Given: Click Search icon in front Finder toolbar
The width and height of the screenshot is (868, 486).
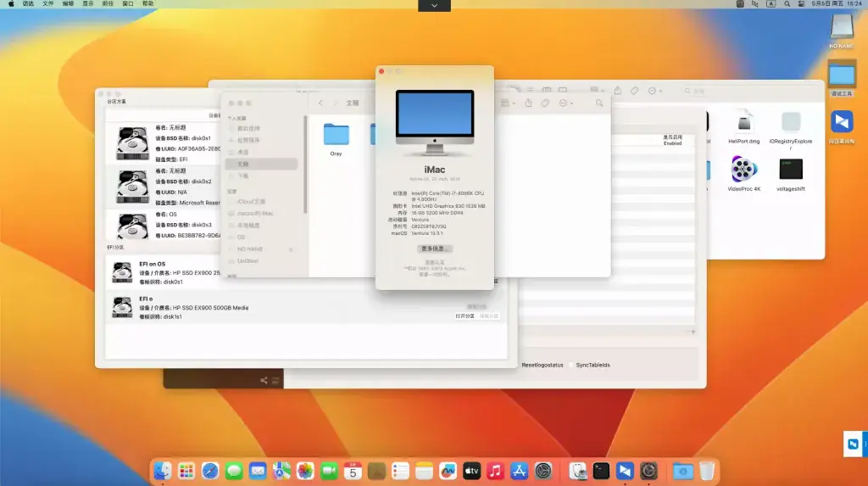Looking at the screenshot, I should coord(599,103).
